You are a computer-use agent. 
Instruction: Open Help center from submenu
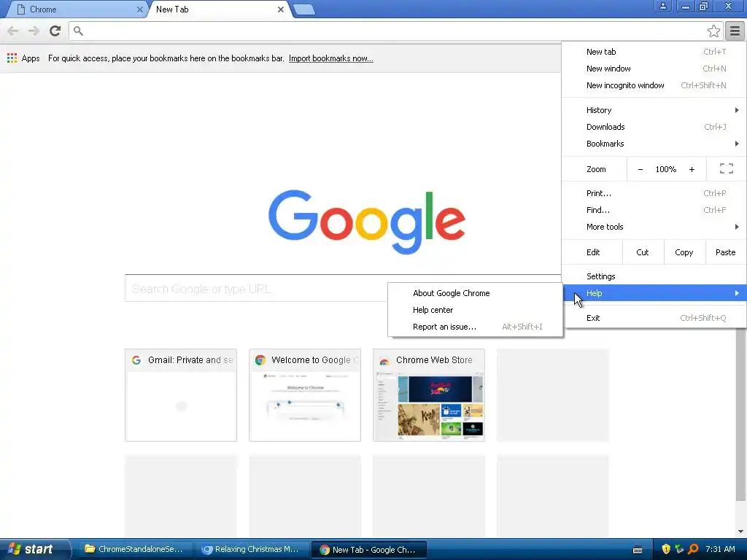pos(475,309)
